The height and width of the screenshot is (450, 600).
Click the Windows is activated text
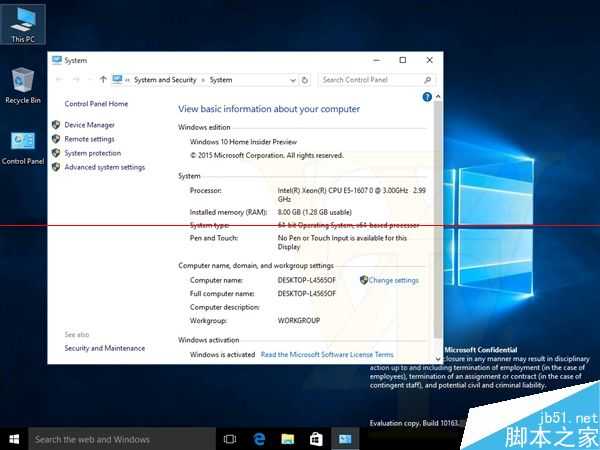(x=222, y=354)
